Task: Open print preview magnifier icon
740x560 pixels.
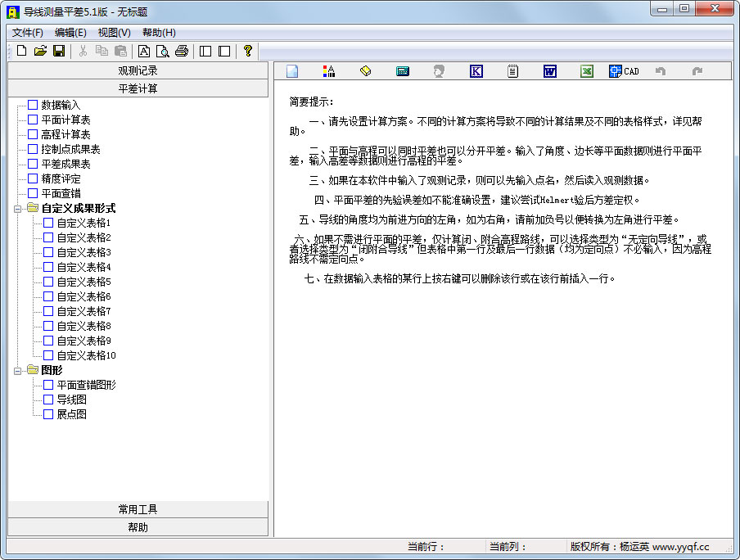Action: [x=162, y=51]
